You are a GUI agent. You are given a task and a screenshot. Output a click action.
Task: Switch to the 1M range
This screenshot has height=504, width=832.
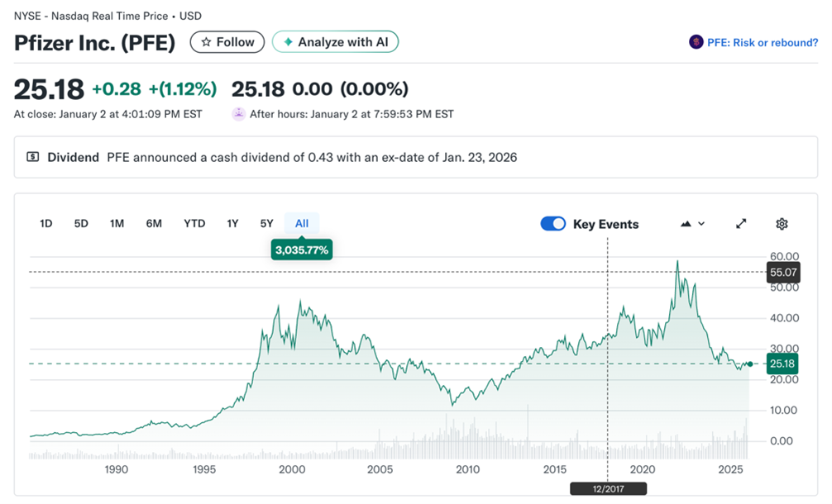[117, 223]
